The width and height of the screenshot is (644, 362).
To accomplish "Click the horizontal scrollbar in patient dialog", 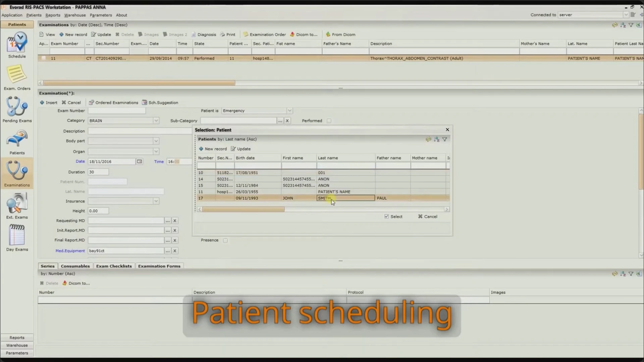I will 243,209.
